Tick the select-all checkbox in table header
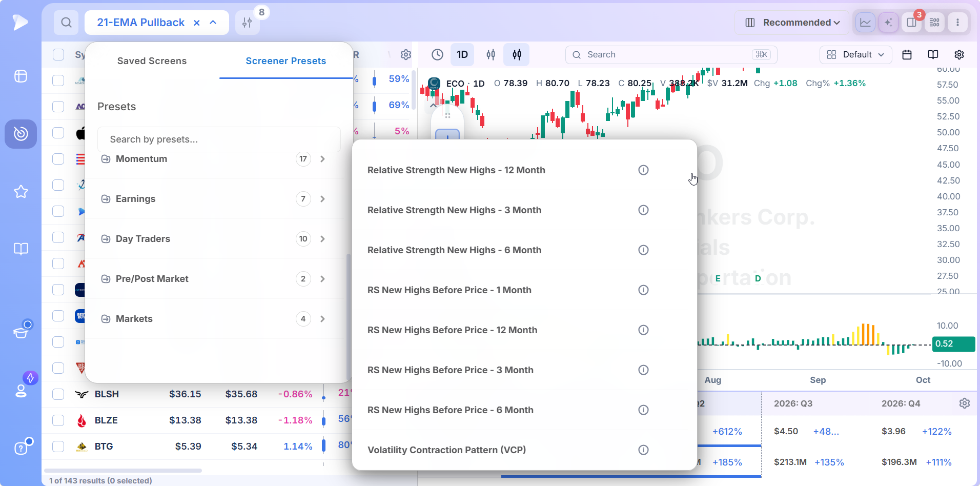Viewport: 980px width, 486px height. 58,55
